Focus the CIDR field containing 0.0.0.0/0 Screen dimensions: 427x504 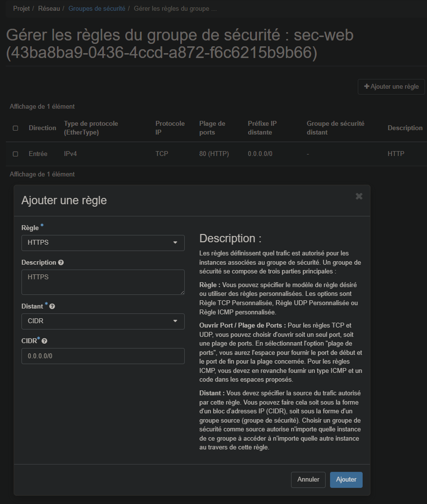[103, 356]
